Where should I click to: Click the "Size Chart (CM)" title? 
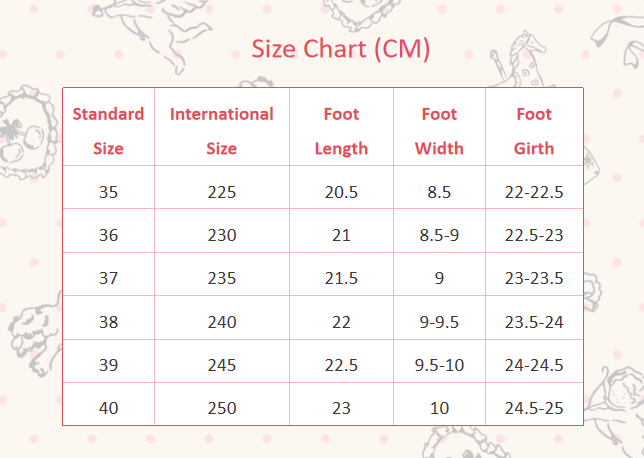pyautogui.click(x=341, y=49)
